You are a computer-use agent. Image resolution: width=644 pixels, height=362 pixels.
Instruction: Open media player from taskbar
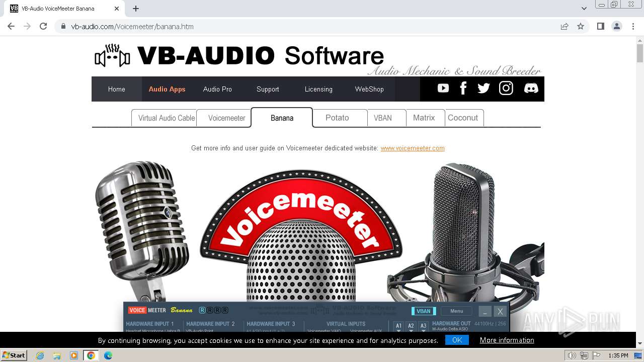[x=74, y=355]
